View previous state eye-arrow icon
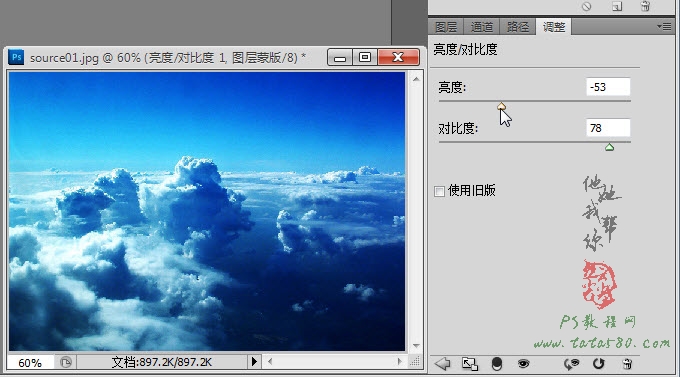This screenshot has height=377, width=680. point(571,364)
